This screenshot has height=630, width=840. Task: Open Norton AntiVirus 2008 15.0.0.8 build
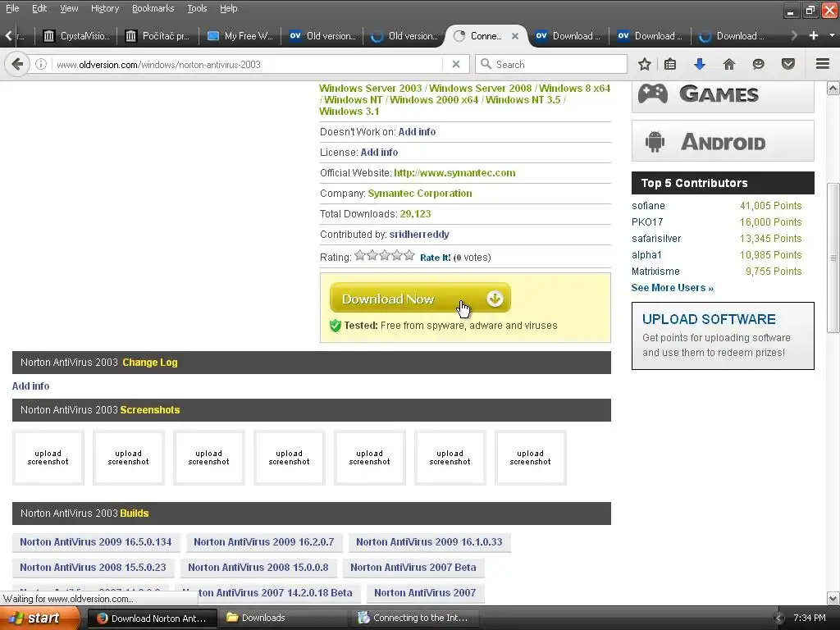point(258,567)
